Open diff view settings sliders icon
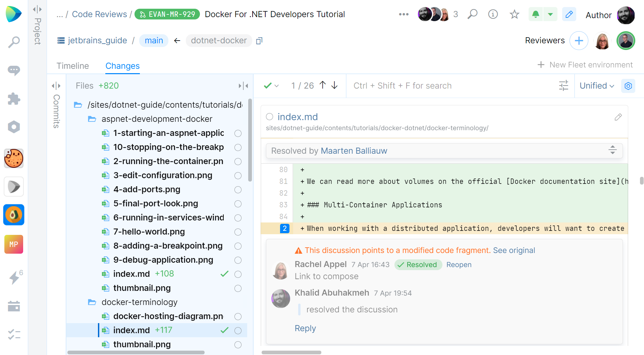The image size is (644, 355). 563,86
